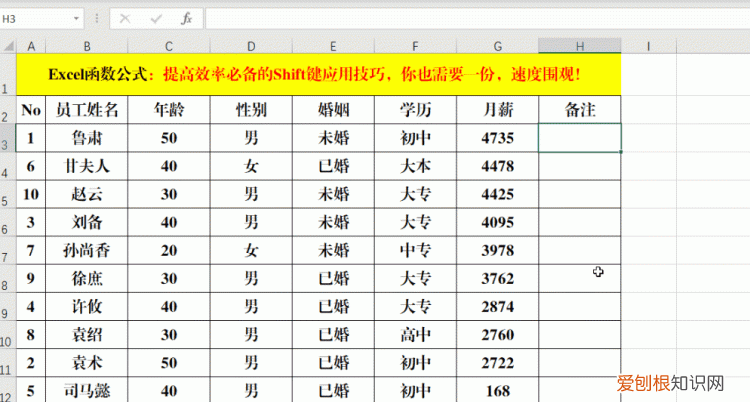Click the 中专 education cell
Image resolution: width=750 pixels, height=402 pixels.
pos(415,250)
